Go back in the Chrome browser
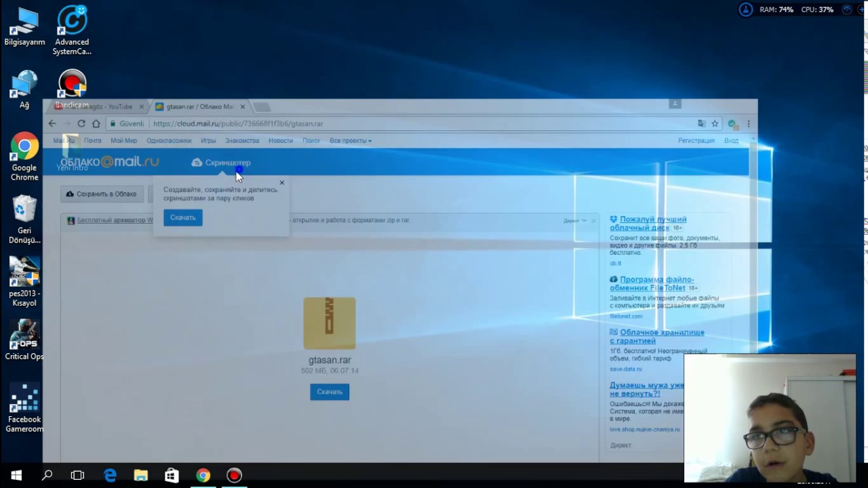 point(52,123)
